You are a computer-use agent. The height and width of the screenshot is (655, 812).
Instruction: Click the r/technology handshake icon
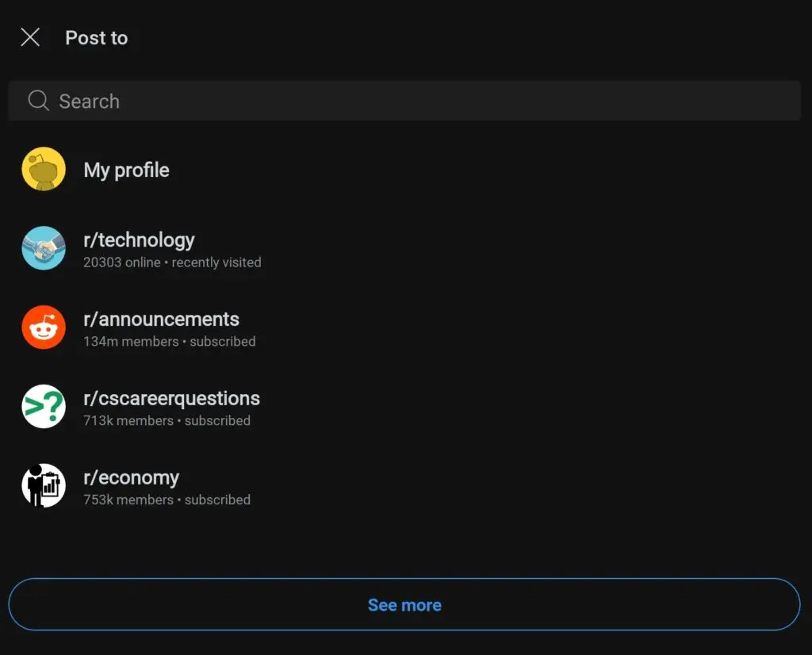44,248
